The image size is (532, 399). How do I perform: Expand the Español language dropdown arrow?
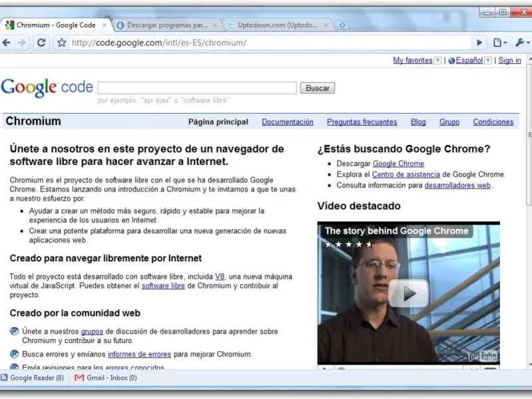click(x=488, y=61)
